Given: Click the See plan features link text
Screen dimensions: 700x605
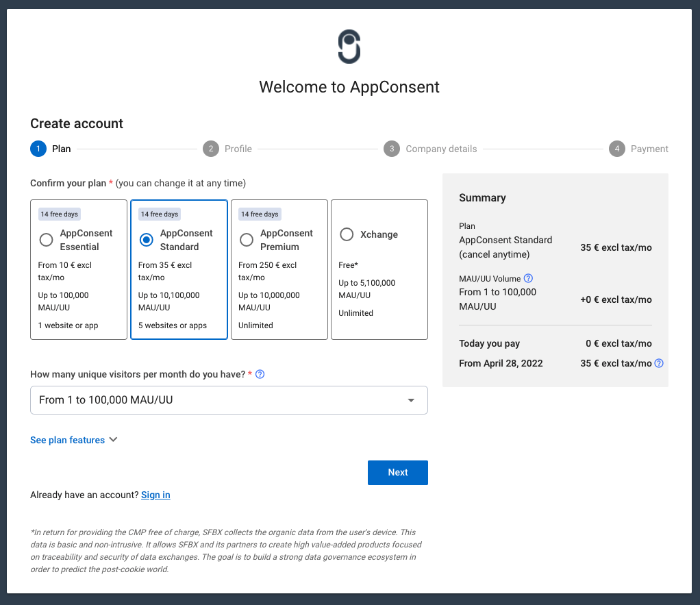Looking at the screenshot, I should coord(67,440).
